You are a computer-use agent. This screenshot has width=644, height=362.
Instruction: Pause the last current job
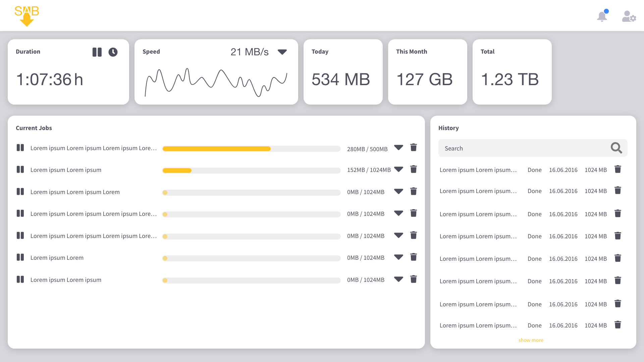click(20, 279)
